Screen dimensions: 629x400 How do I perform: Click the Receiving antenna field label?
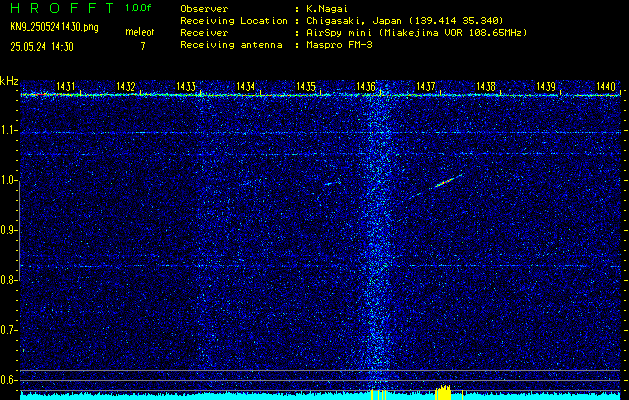coord(231,45)
